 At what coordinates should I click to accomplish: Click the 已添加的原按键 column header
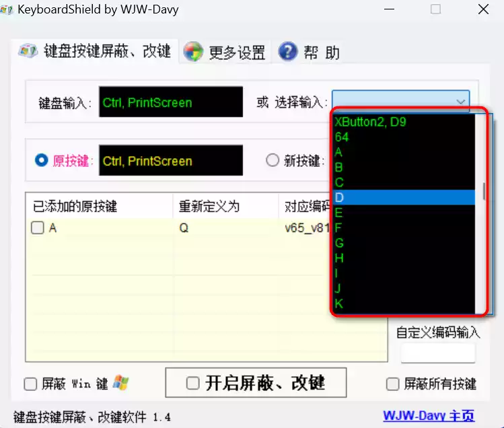pos(99,206)
